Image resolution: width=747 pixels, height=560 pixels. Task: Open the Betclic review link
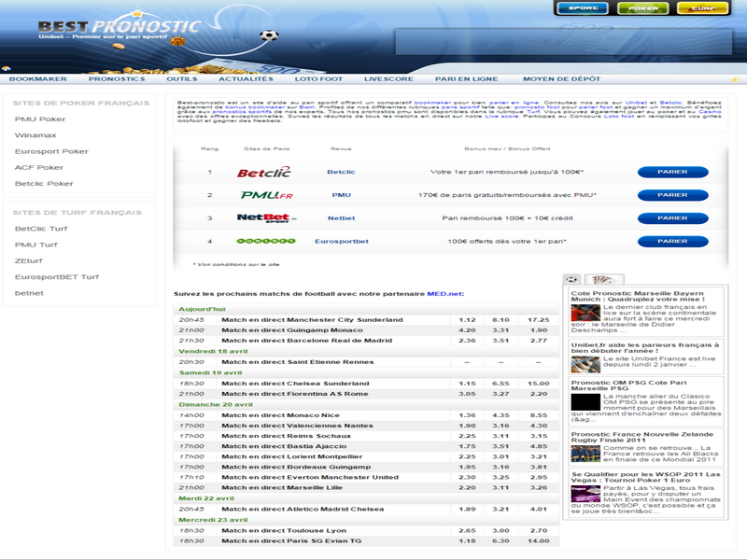(341, 172)
